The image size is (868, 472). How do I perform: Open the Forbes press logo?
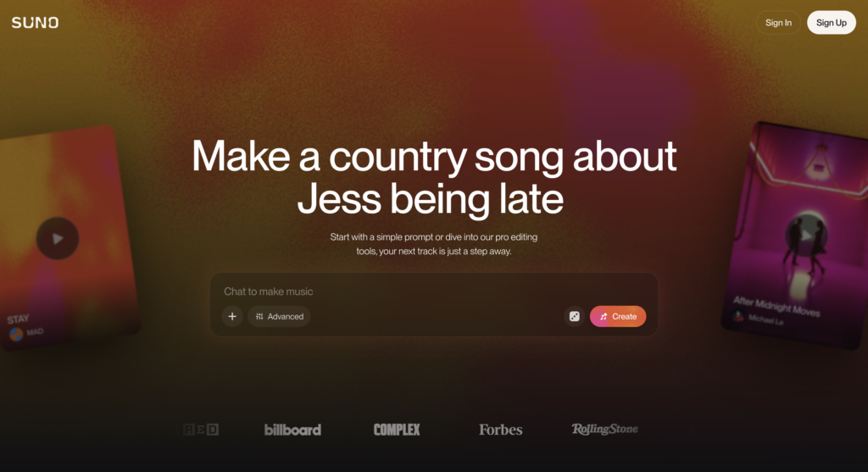[x=500, y=430]
